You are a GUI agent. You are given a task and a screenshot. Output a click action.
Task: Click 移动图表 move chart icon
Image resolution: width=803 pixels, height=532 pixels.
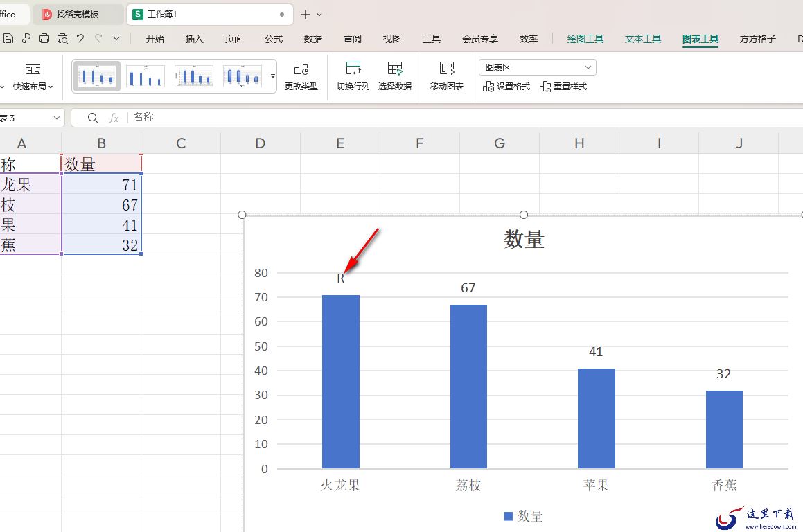pyautogui.click(x=447, y=76)
